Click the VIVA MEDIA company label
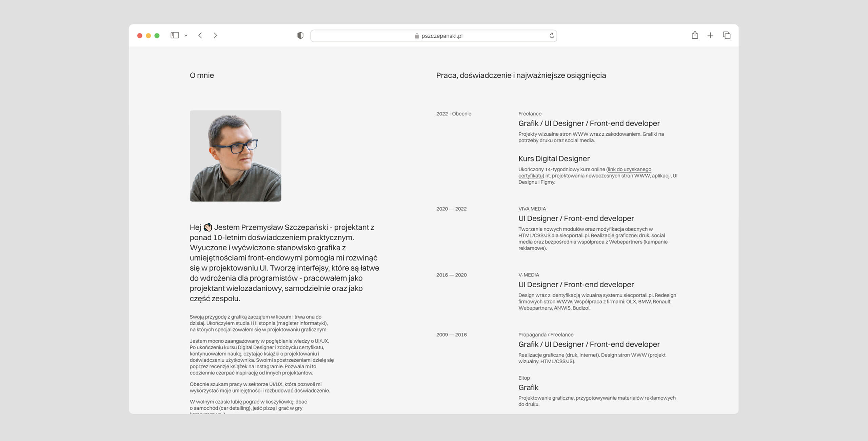The width and height of the screenshot is (868, 441). coord(532,209)
